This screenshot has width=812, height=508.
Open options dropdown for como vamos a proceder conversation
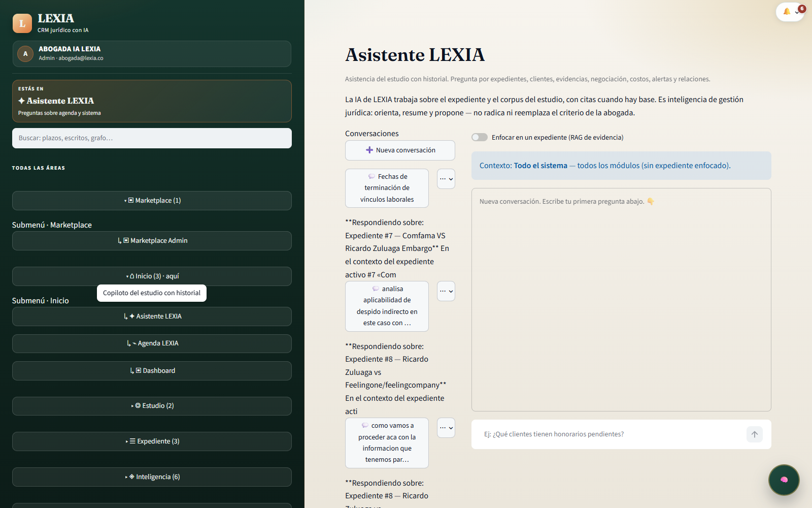446,428
